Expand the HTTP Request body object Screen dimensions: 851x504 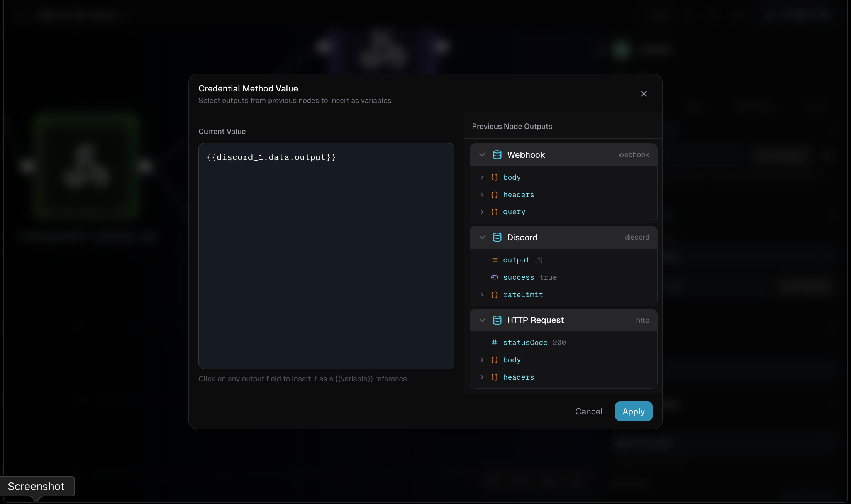point(482,360)
